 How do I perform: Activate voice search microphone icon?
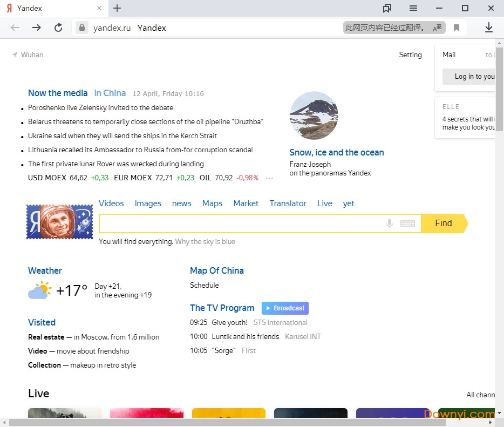point(389,223)
